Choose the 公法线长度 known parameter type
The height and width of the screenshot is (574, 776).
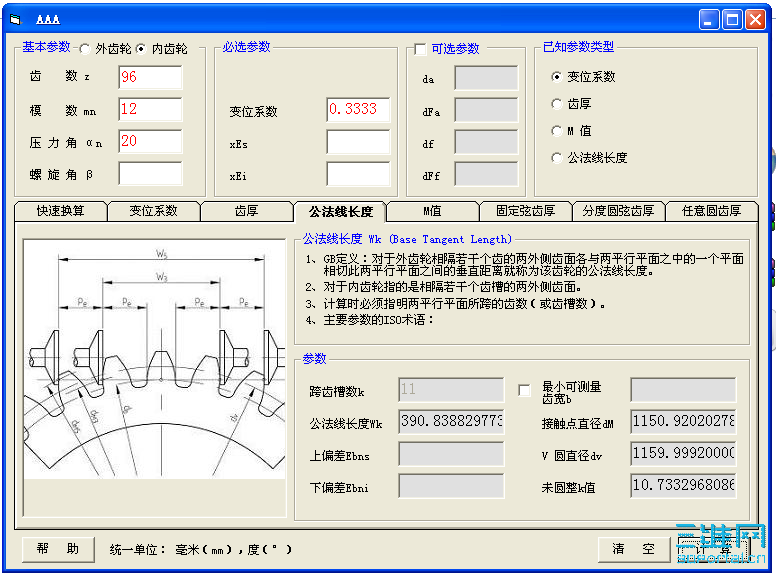(557, 158)
